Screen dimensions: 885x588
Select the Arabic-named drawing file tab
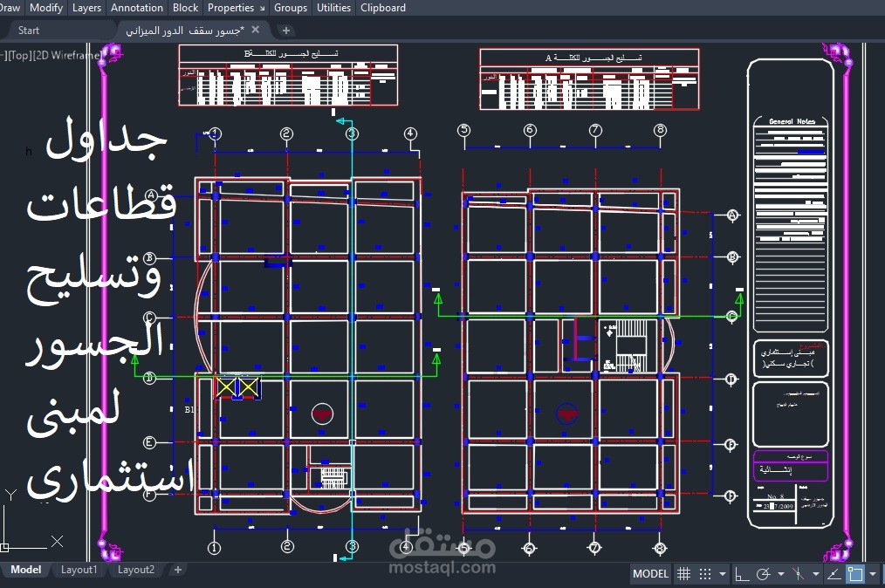click(x=185, y=31)
